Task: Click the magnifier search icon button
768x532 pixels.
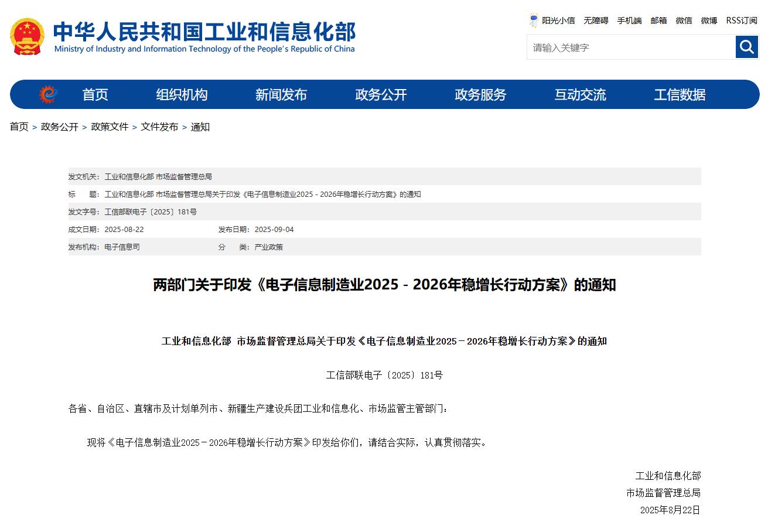Action: (x=747, y=47)
